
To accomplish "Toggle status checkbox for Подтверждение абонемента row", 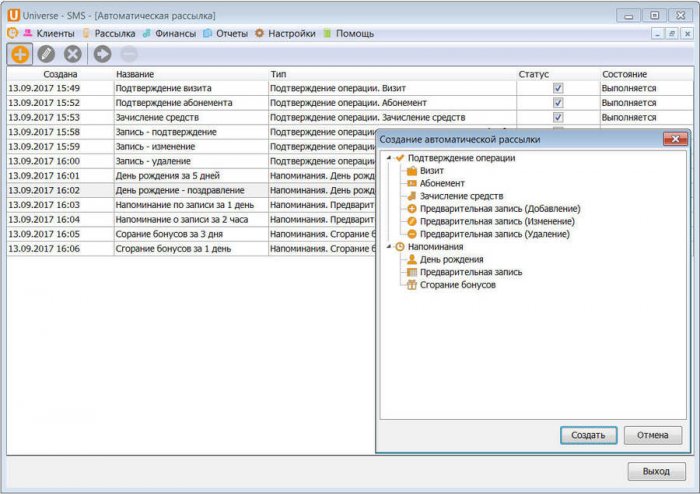I will pyautogui.click(x=558, y=103).
